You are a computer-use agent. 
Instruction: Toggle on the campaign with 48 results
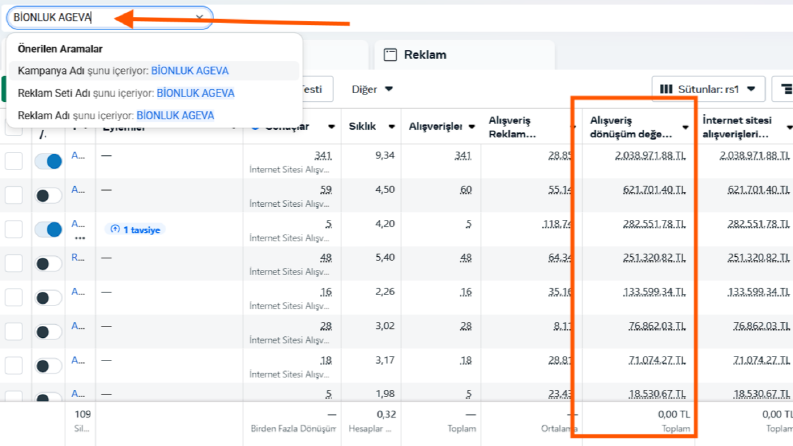coord(48,263)
